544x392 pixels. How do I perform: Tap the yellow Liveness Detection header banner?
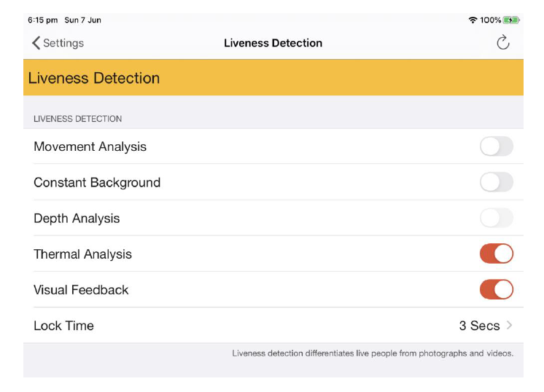pos(273,78)
